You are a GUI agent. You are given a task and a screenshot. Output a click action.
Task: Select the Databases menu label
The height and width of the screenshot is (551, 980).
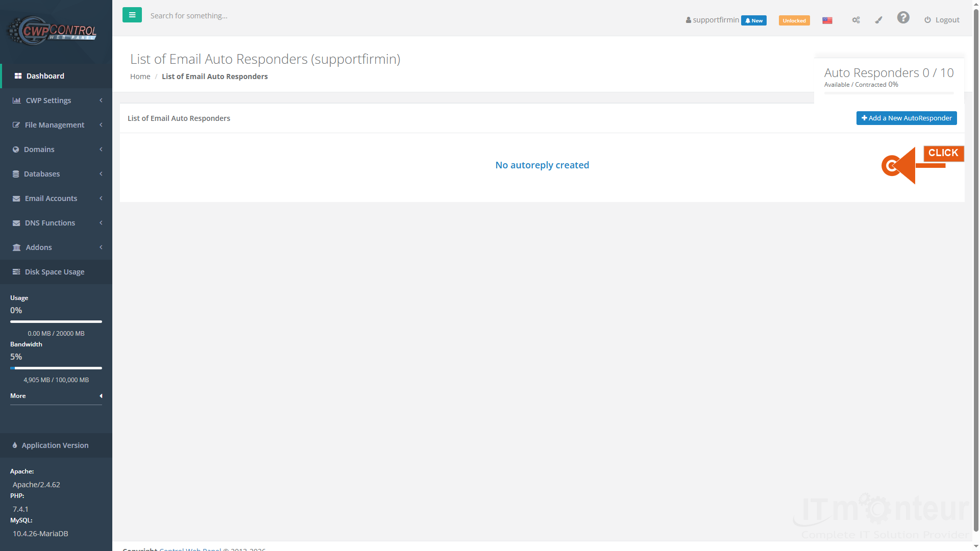click(42, 174)
